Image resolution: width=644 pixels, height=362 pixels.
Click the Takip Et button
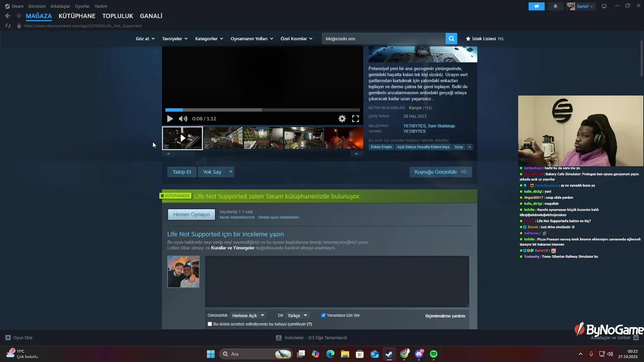coord(182,172)
